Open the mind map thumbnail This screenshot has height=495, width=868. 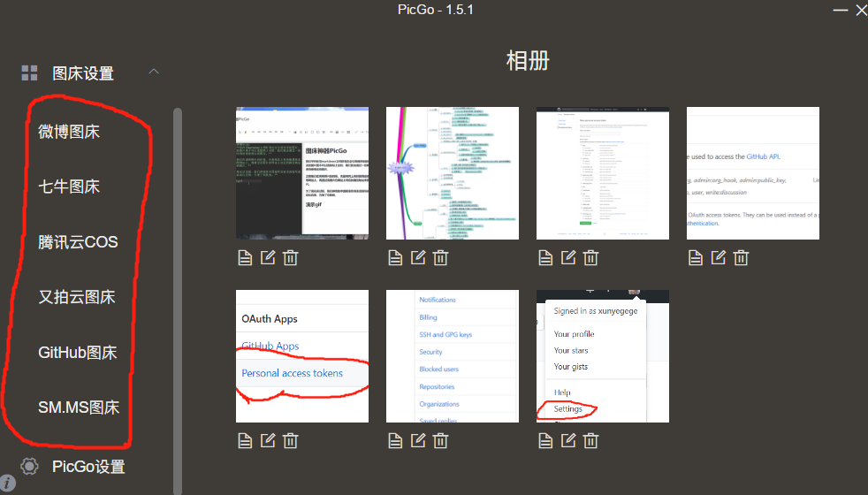(453, 173)
